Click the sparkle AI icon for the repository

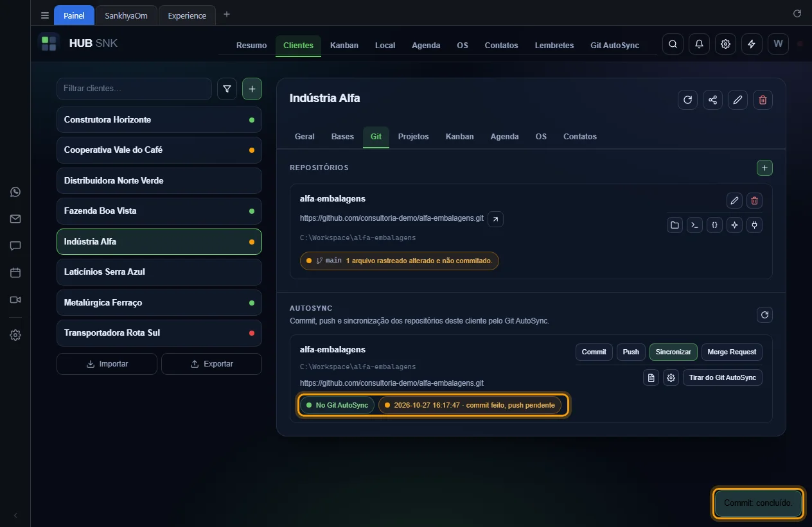click(734, 225)
